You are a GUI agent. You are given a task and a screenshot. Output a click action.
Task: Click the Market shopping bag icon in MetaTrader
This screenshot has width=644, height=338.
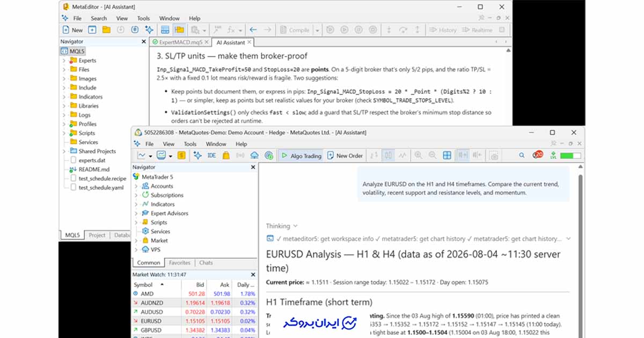coord(226,156)
